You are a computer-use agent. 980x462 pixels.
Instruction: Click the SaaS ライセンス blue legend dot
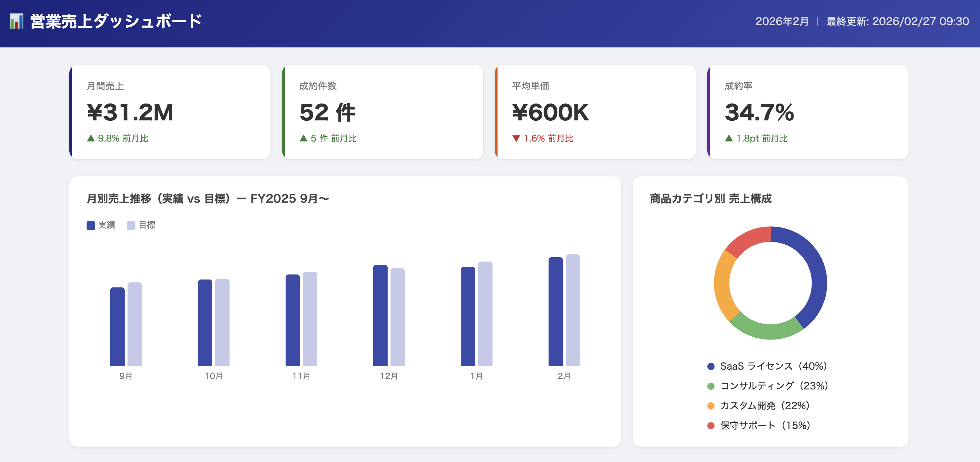point(711,366)
